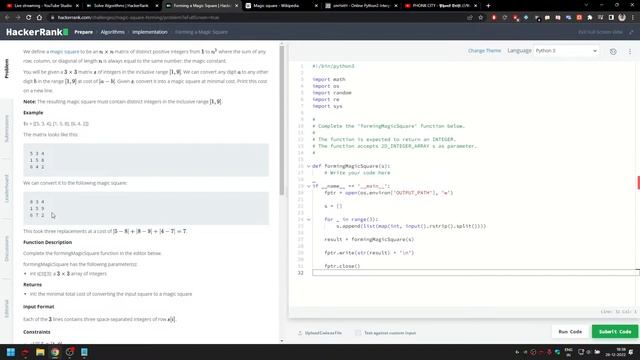Enable Test against custom input checkbox
This screenshot has width=640, height=360.
pyautogui.click(x=358, y=333)
